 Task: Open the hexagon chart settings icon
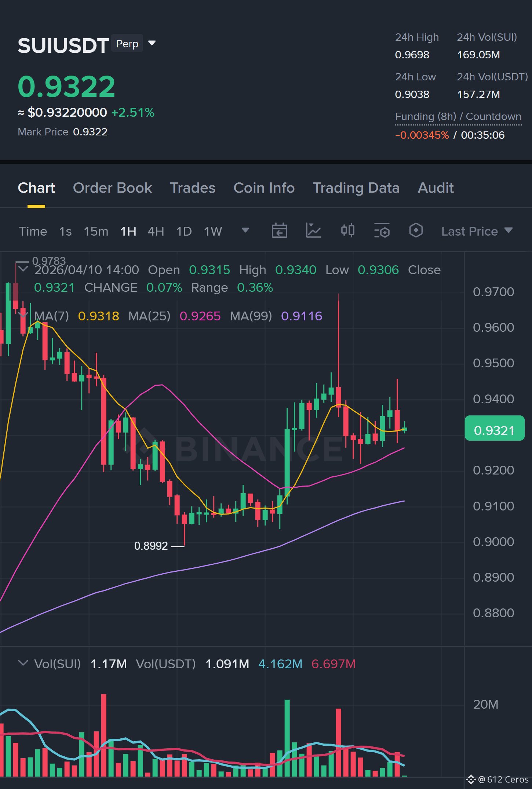pyautogui.click(x=416, y=231)
